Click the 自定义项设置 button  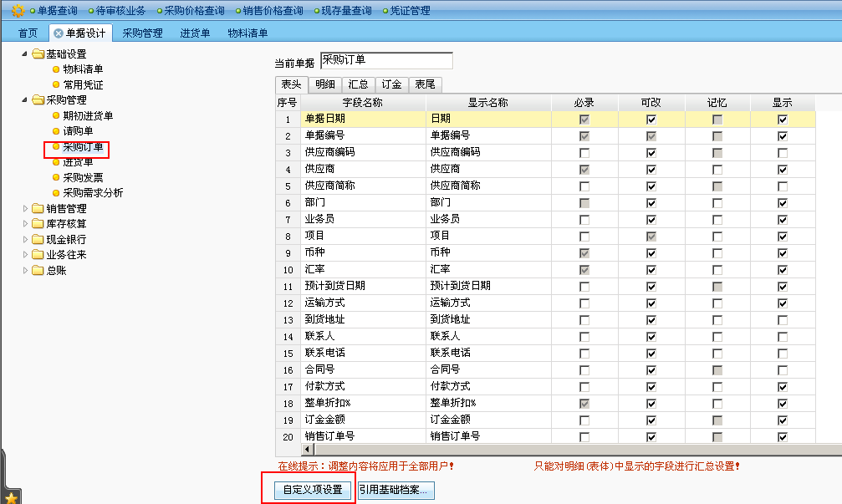click(313, 490)
